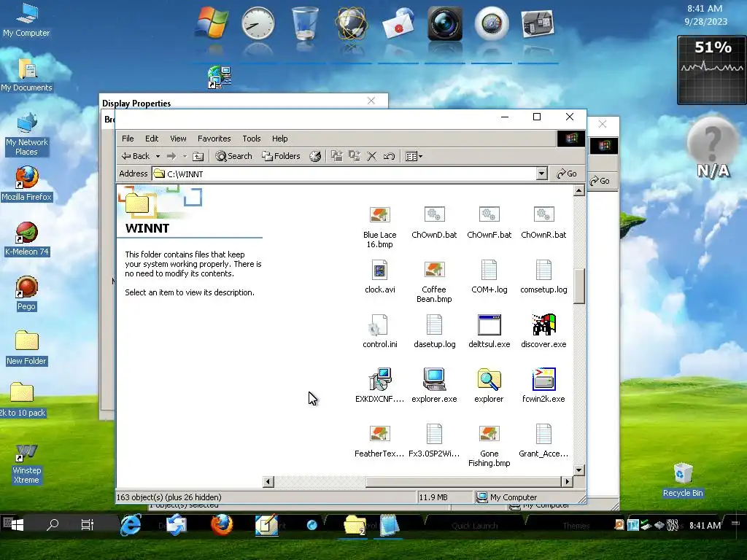Select discover.exe file
The width and height of the screenshot is (747, 560).
click(x=543, y=332)
